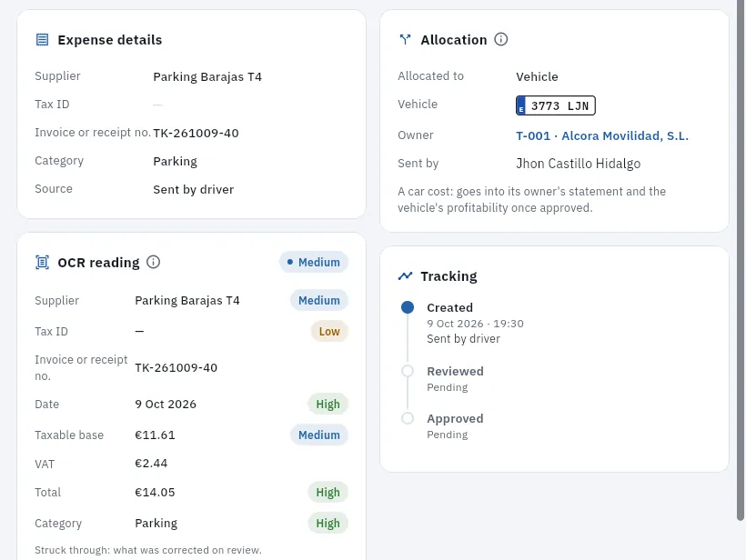Click the Created timeline filled dot

click(408, 307)
